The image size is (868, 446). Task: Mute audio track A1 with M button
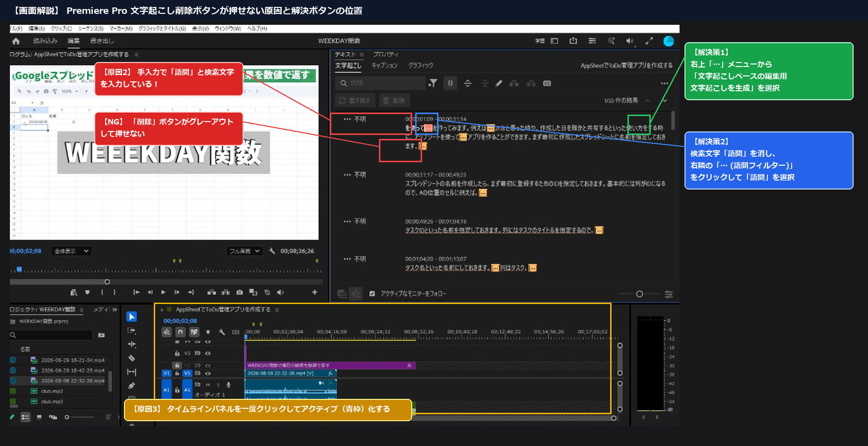pyautogui.click(x=208, y=384)
